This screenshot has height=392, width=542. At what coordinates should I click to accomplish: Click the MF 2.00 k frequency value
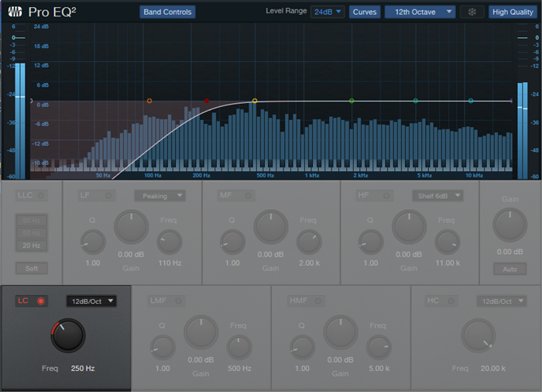[310, 263]
